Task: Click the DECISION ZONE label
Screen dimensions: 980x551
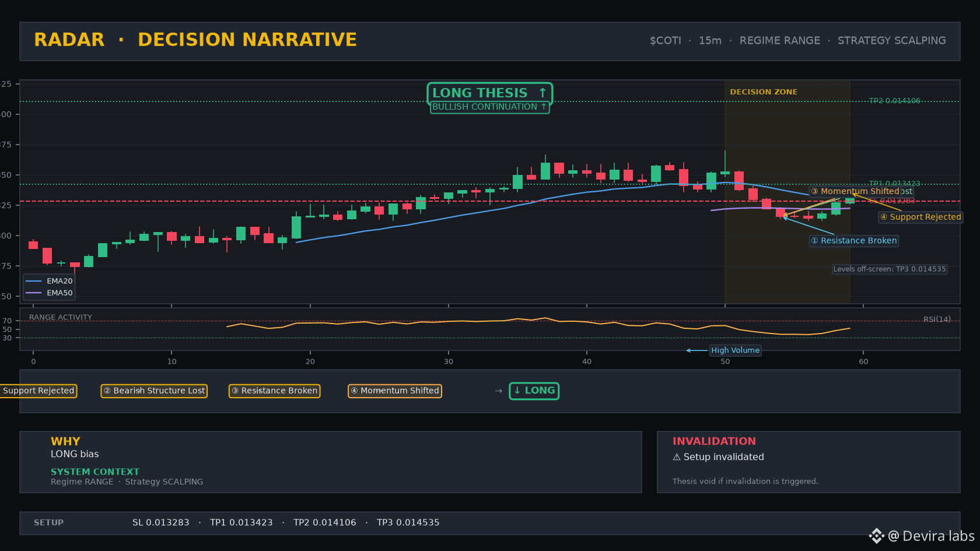Action: tap(763, 92)
